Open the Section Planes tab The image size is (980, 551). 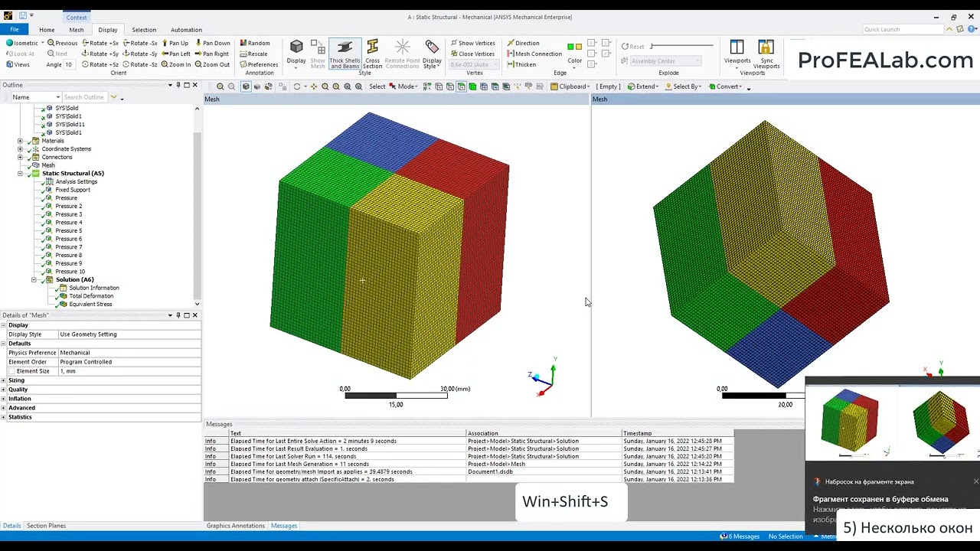click(x=46, y=526)
